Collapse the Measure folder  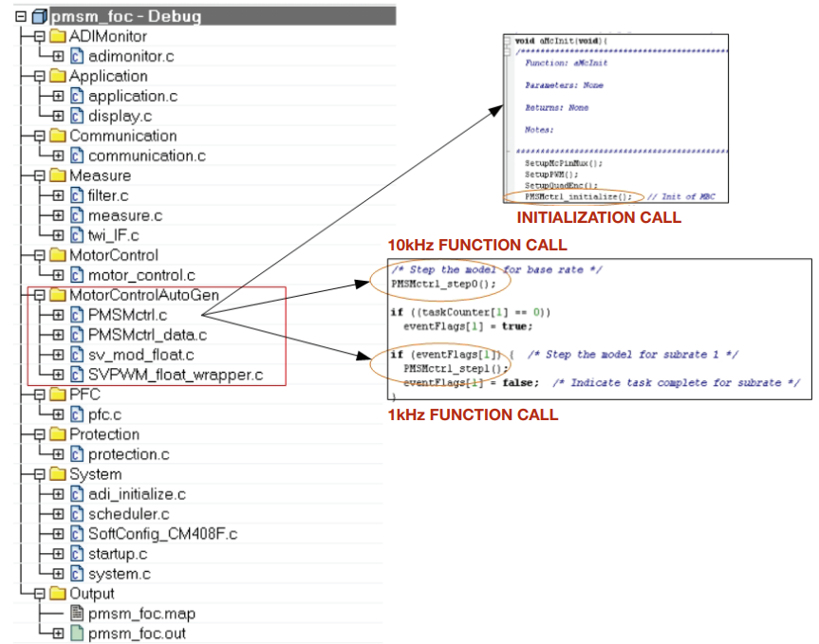pyautogui.click(x=39, y=175)
